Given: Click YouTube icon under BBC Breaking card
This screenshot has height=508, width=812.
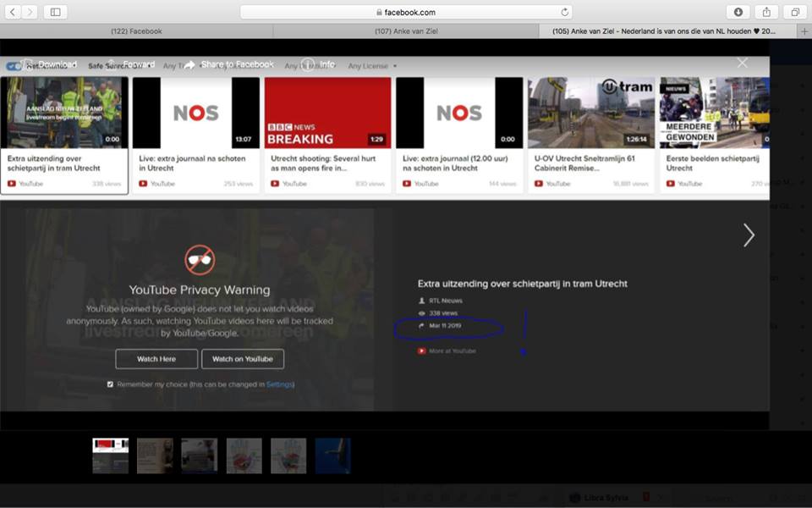Looking at the screenshot, I should [275, 184].
